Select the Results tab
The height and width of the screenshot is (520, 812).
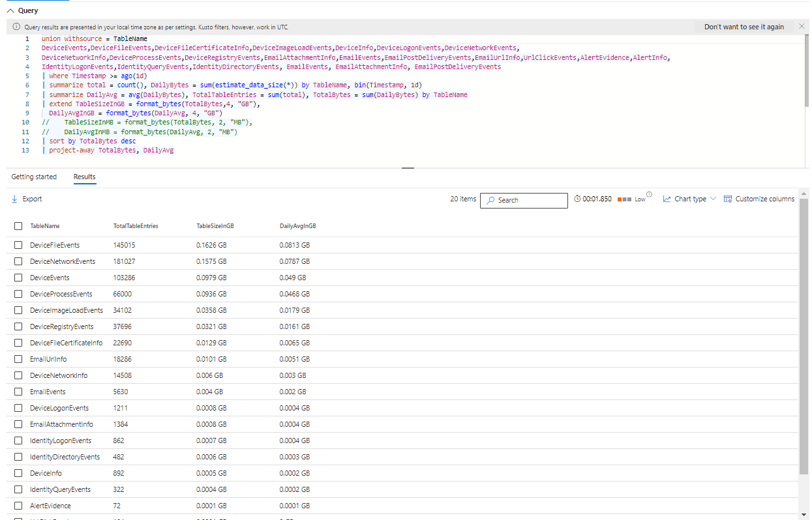point(84,177)
